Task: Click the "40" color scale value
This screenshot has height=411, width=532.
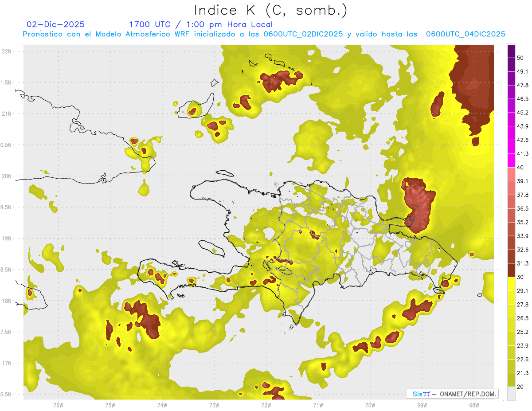Action: (x=521, y=168)
